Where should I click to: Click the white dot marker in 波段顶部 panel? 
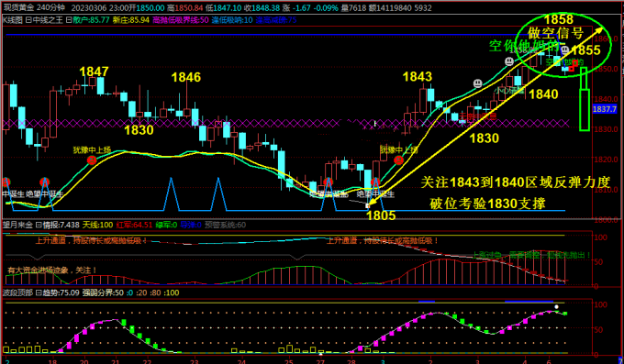(x=556, y=307)
